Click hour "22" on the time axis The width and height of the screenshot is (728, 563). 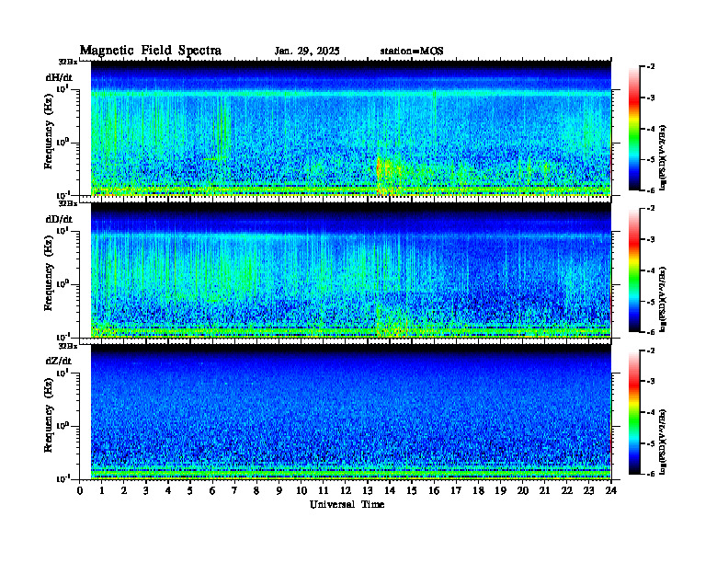point(567,491)
